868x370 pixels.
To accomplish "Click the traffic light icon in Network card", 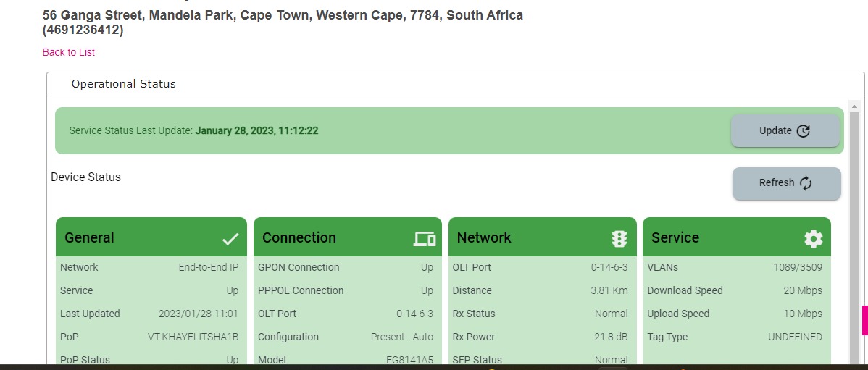I will click(x=619, y=238).
